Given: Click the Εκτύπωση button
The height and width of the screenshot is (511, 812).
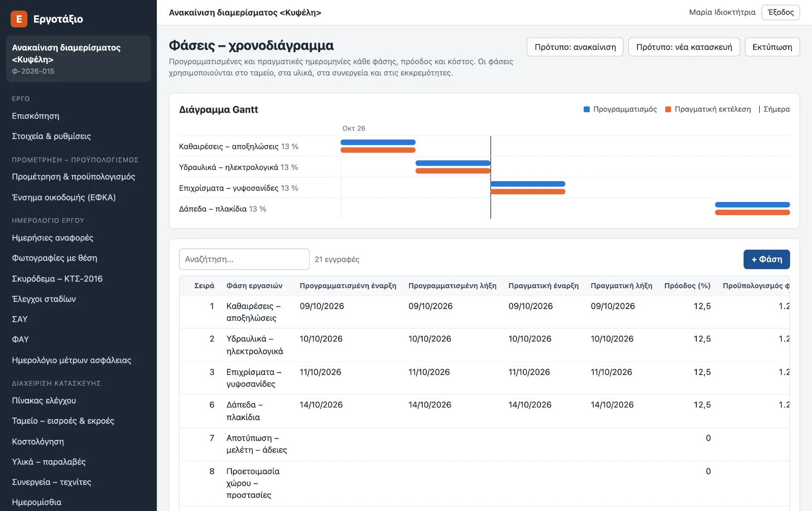Looking at the screenshot, I should pos(772,47).
